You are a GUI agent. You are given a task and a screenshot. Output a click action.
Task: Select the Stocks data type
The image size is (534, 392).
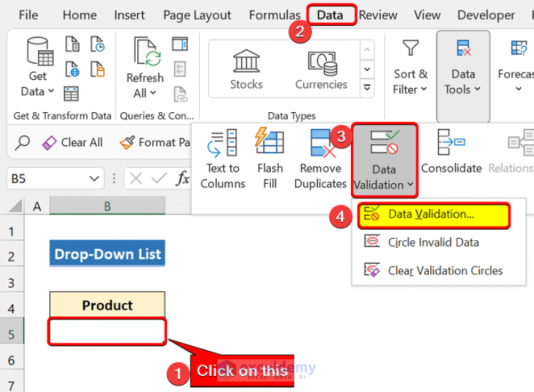point(246,70)
